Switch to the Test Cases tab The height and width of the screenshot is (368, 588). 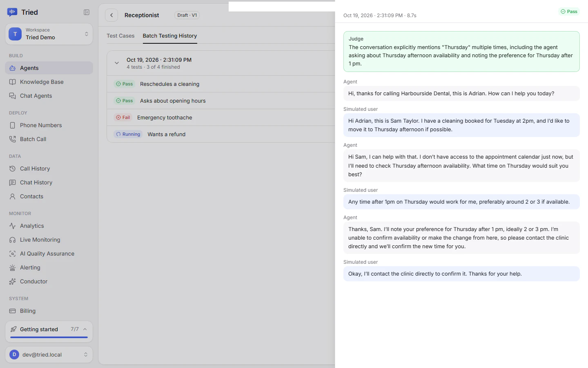click(x=120, y=36)
